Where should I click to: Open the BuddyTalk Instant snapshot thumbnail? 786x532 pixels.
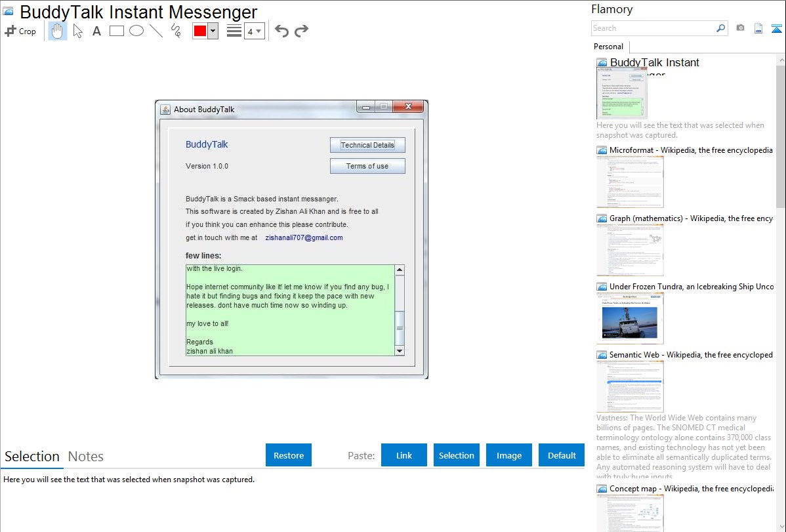click(x=621, y=92)
